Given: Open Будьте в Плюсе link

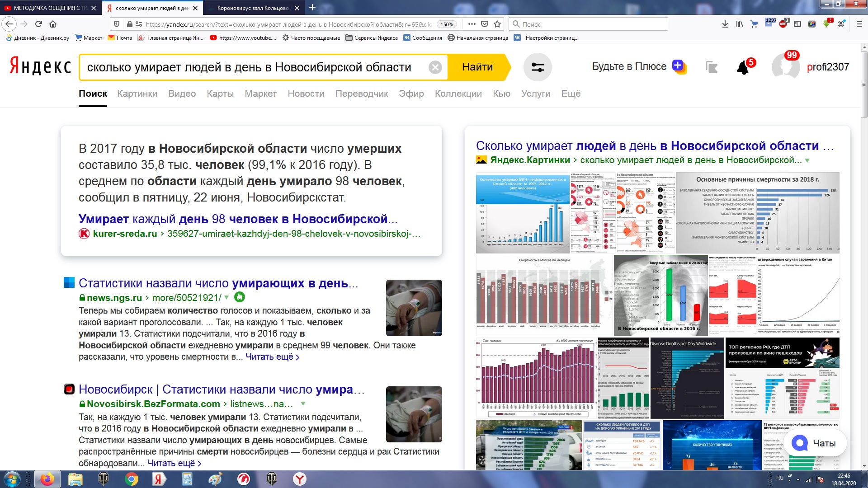Looking at the screenshot, I should pos(639,67).
